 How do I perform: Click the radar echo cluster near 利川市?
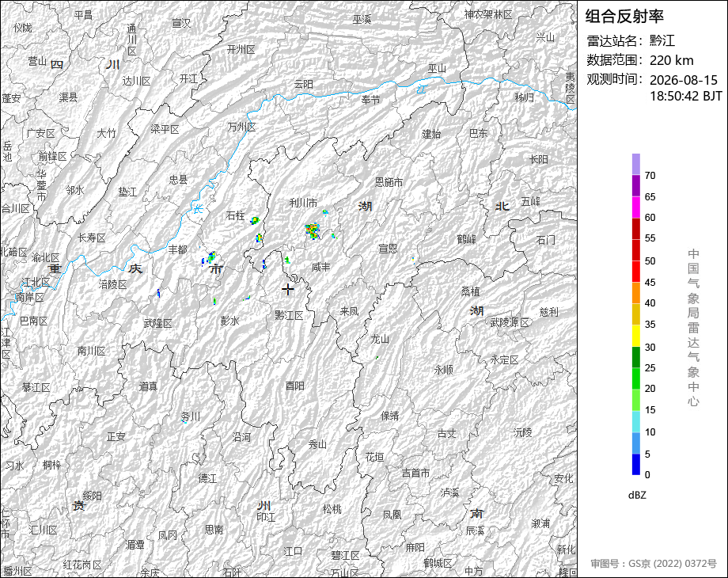(313, 231)
